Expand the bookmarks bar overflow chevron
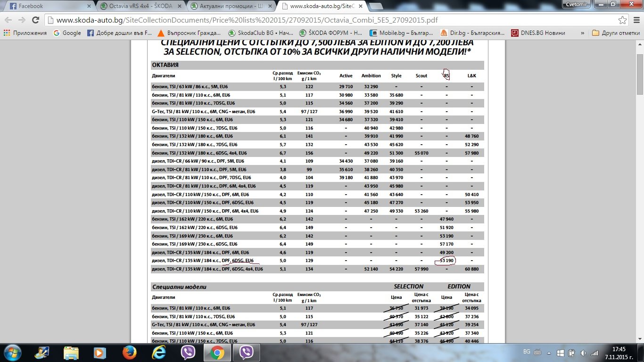Screen dimensions: 644x362 click(583, 33)
